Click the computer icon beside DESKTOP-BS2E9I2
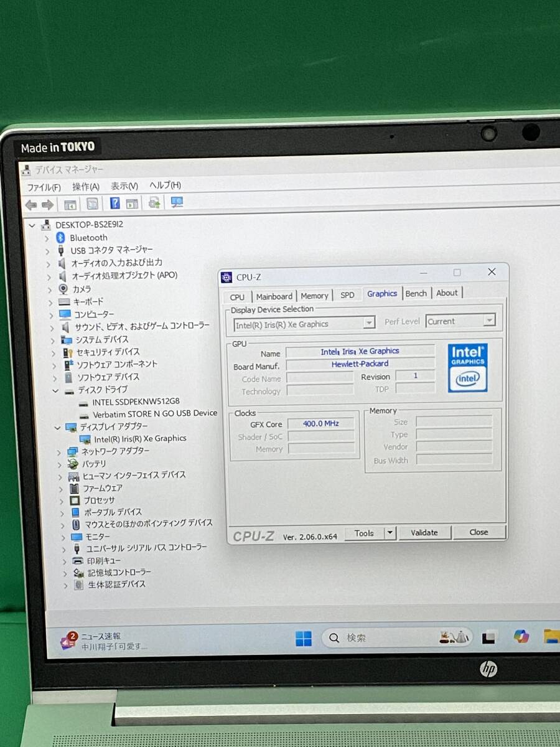Viewport: 560px width, 747px height. tap(46, 225)
